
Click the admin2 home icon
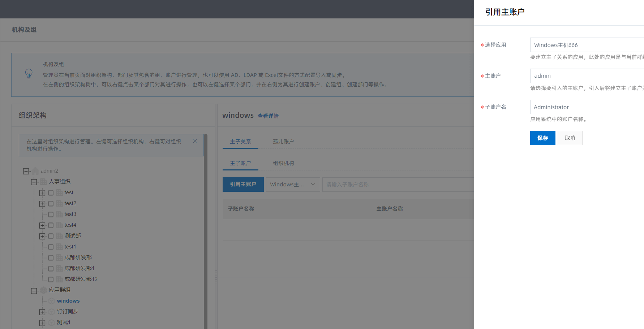[35, 171]
